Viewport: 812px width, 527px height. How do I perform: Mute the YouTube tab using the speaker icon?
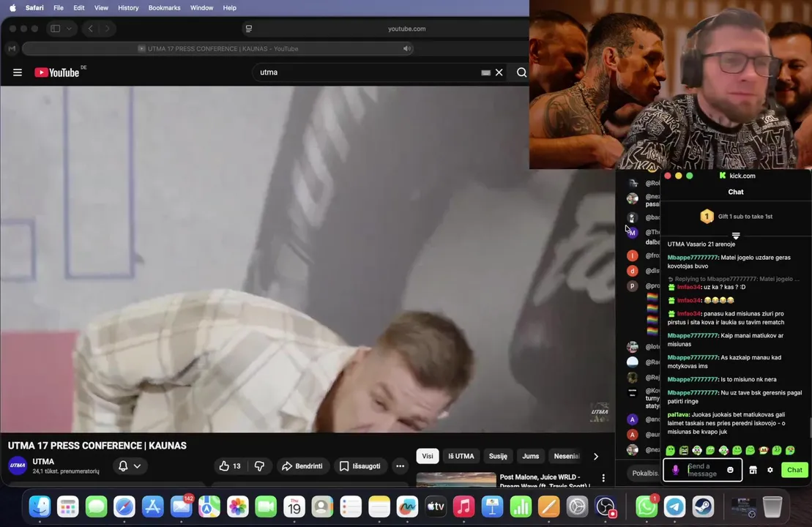coord(407,48)
